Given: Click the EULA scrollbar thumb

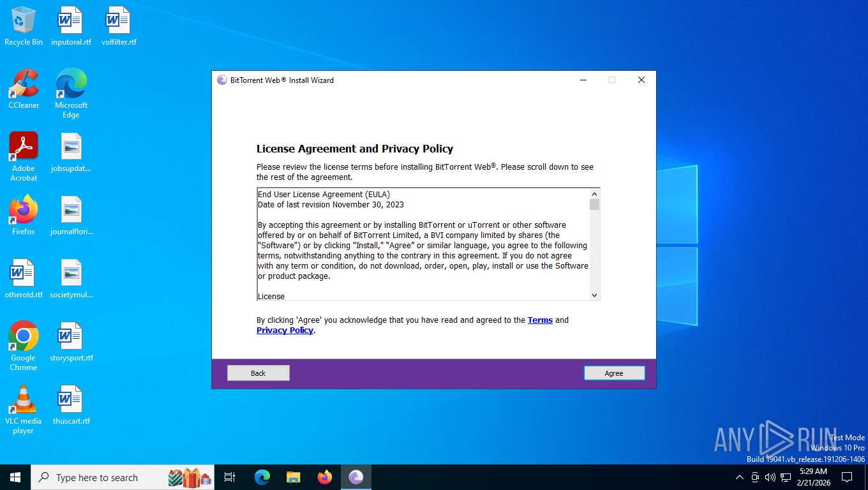Looking at the screenshot, I should click(594, 204).
